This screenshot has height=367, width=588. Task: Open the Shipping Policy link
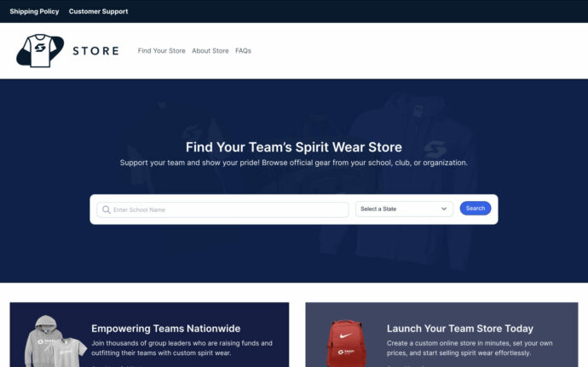click(34, 11)
